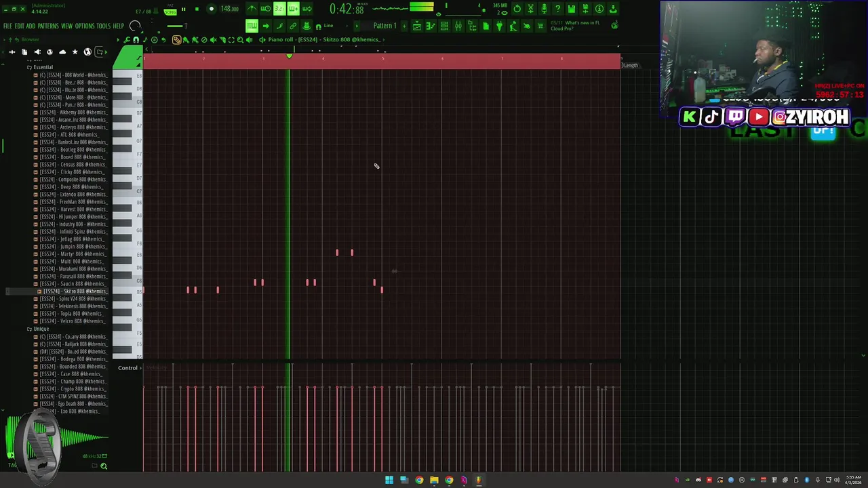Open the TOOLS menu
The width and height of the screenshot is (868, 488).
103,26
